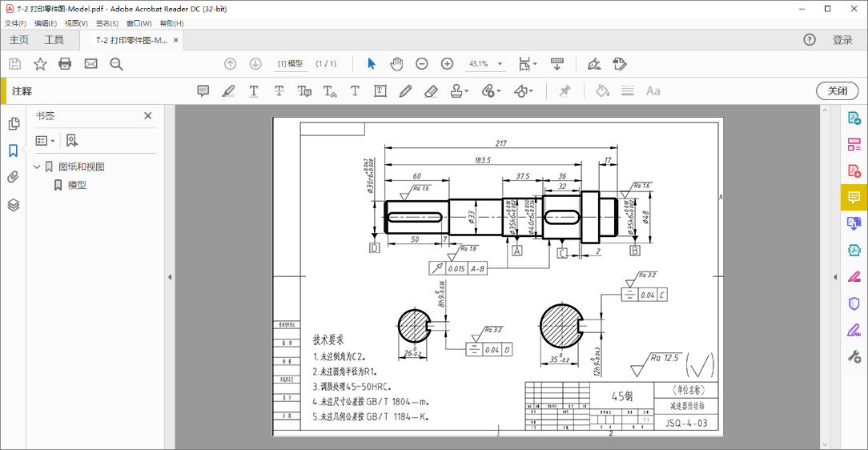Open the 窗口(W) menu
The width and height of the screenshot is (868, 450).
[x=139, y=23]
